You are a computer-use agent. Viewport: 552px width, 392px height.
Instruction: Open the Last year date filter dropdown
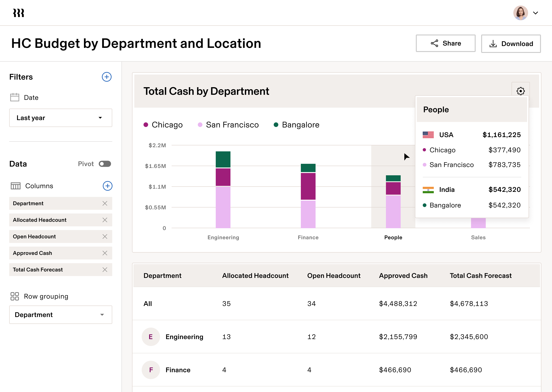(x=60, y=118)
